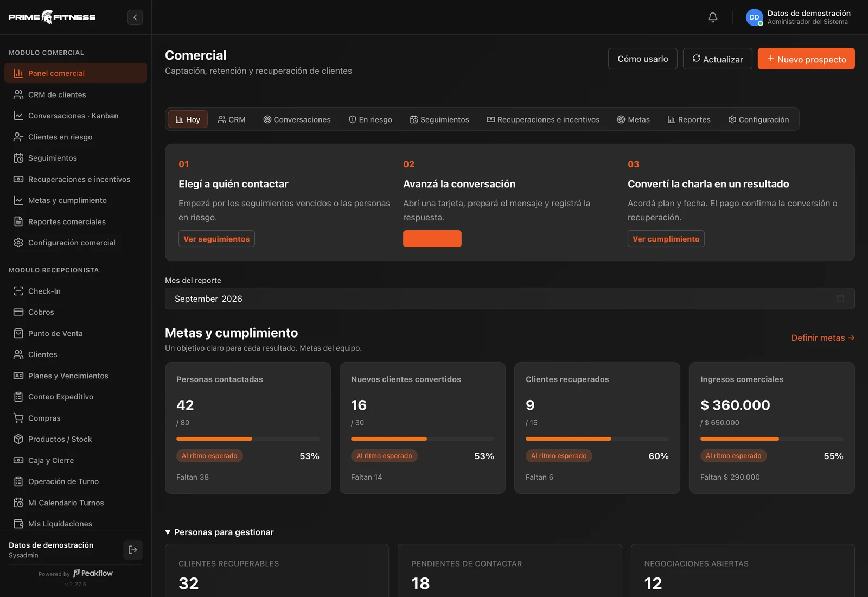
Task: Collapse the sidebar with the chevron button
Action: click(x=135, y=17)
